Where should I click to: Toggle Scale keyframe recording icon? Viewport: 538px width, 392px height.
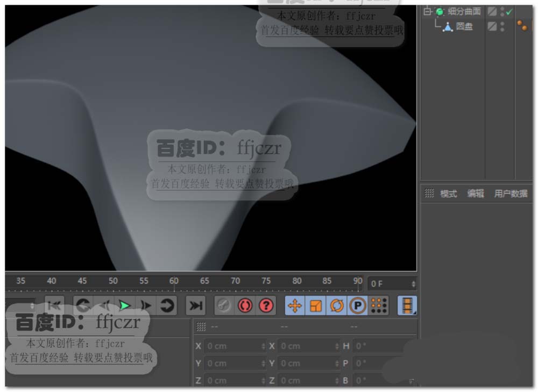(x=316, y=305)
